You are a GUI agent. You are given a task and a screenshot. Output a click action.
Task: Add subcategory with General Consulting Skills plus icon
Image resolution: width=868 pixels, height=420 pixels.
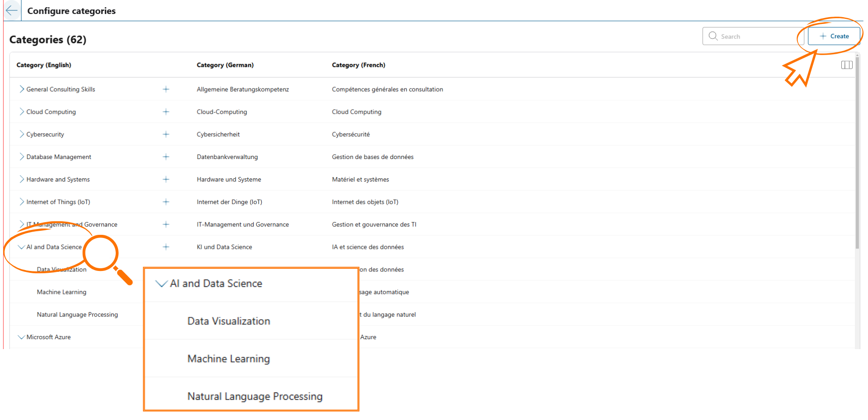point(166,89)
